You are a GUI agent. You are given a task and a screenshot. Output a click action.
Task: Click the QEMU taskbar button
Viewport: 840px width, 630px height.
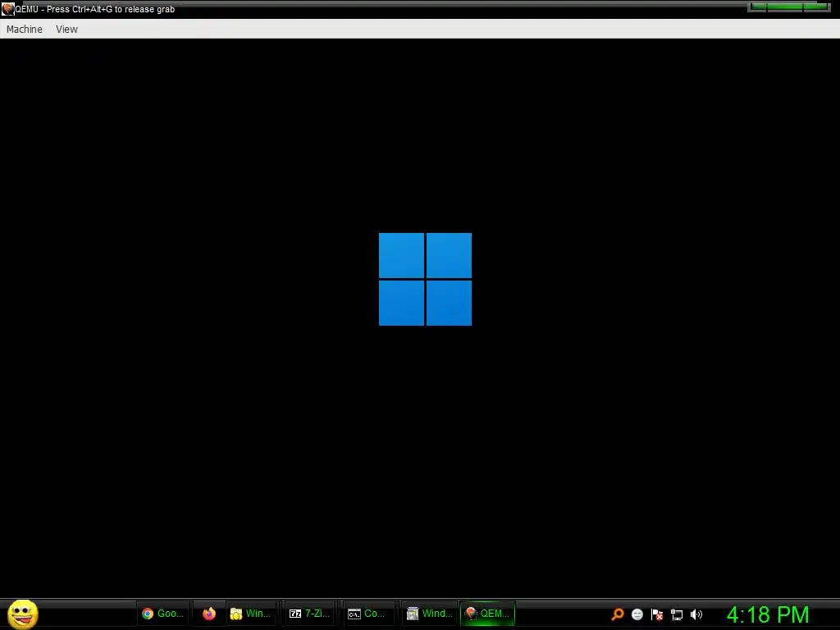pos(487,614)
